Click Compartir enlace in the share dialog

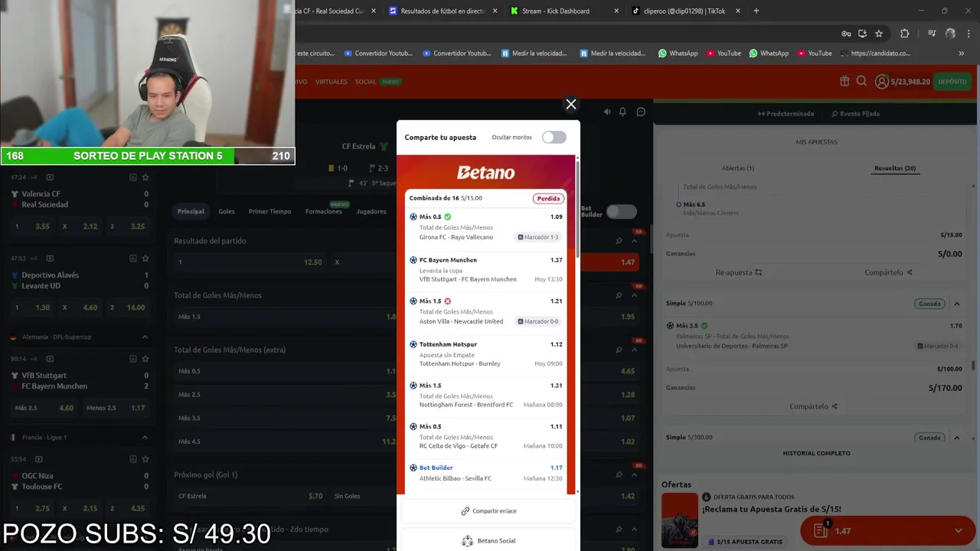(488, 511)
